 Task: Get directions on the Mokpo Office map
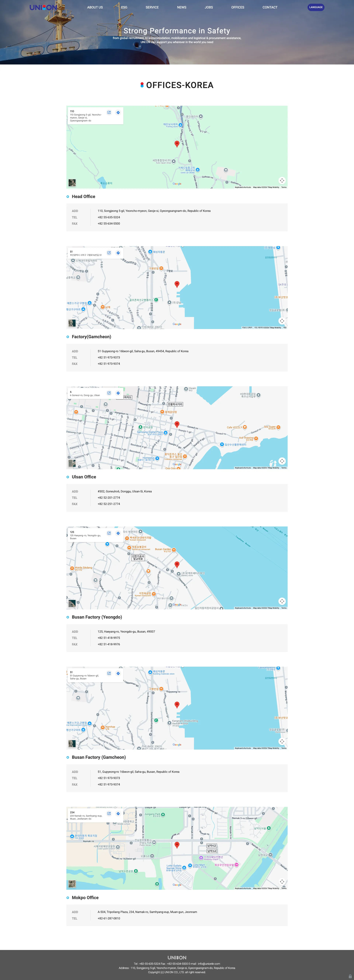[118, 814]
